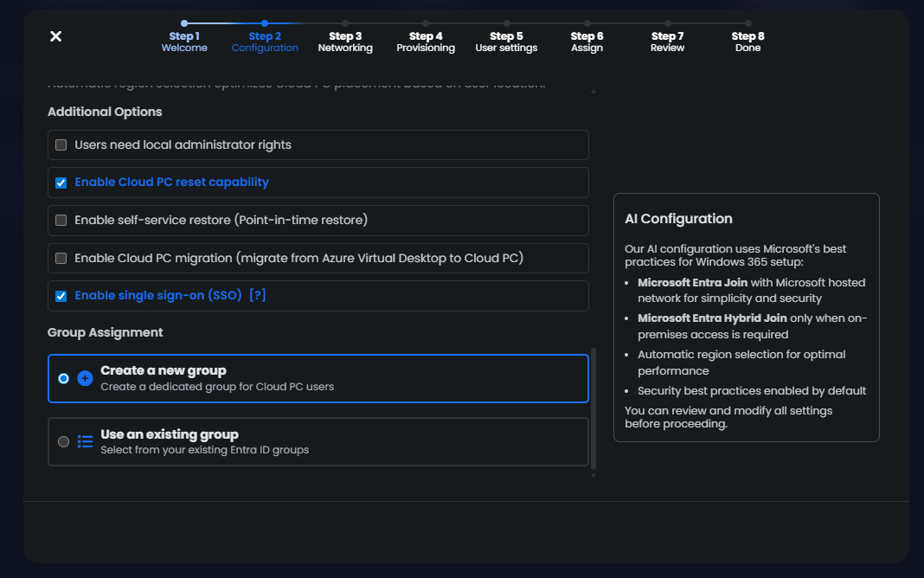Click the scroll up arrow of the options list
924x578 pixels.
point(594,92)
